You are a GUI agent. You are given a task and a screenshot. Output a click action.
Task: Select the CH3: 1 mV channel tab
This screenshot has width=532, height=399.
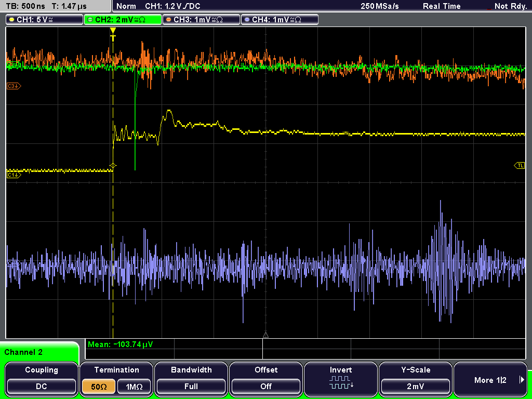pos(201,20)
